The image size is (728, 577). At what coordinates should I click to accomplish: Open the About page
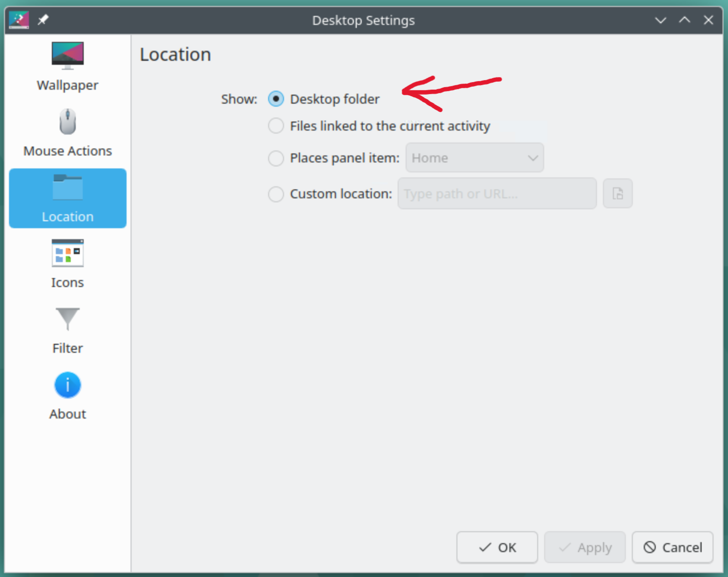pyautogui.click(x=67, y=395)
